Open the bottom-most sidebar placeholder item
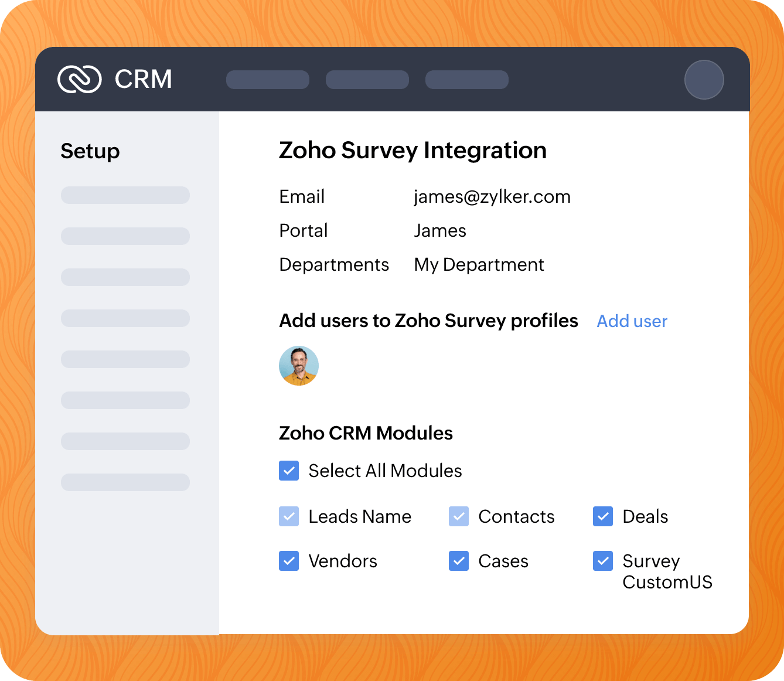The height and width of the screenshot is (681, 784). pos(125,482)
